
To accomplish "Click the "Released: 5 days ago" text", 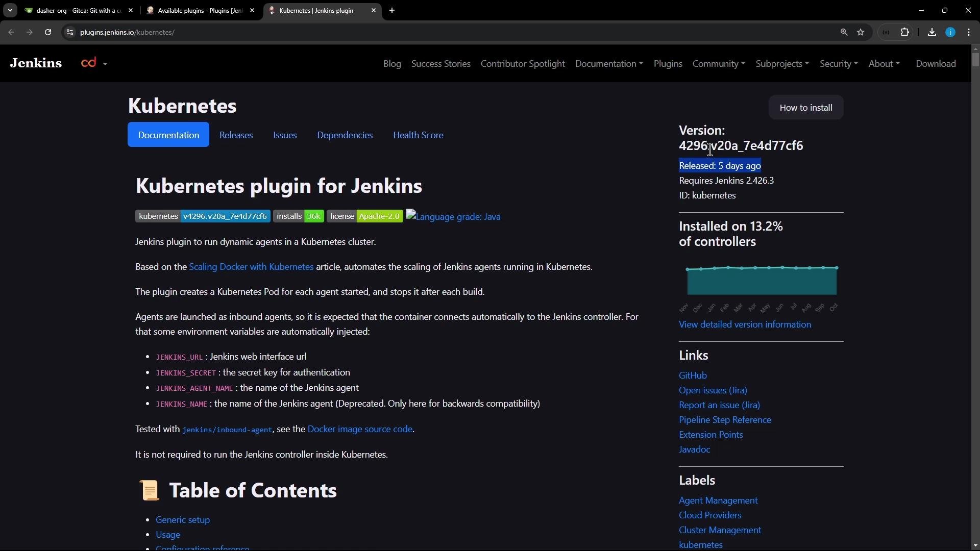I will point(720,166).
